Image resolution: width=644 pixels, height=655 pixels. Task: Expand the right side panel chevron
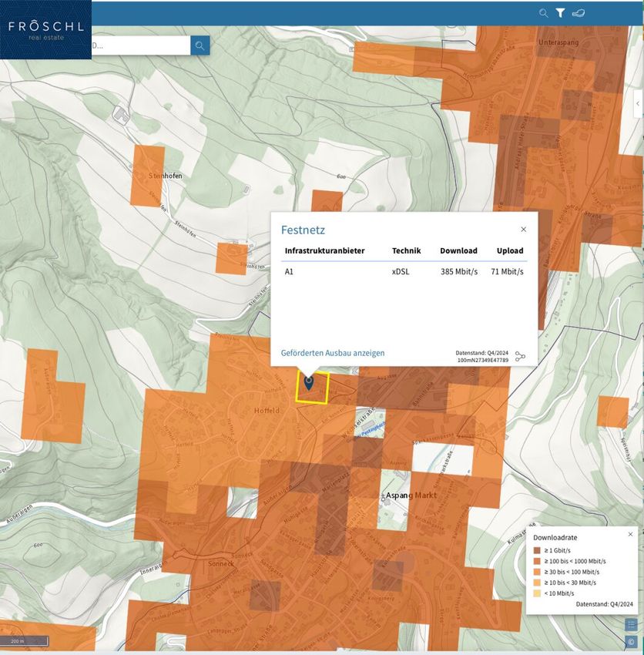(x=638, y=103)
